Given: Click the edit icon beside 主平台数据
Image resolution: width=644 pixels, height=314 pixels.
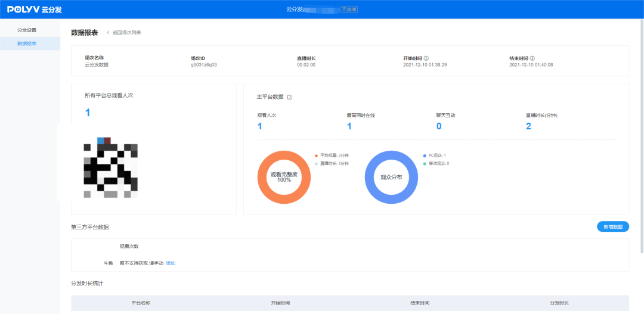Looking at the screenshot, I should click(290, 97).
